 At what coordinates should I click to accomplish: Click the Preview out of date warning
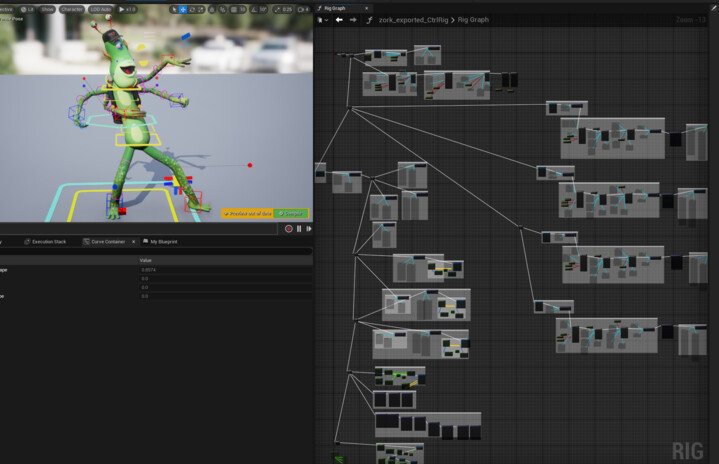click(247, 214)
